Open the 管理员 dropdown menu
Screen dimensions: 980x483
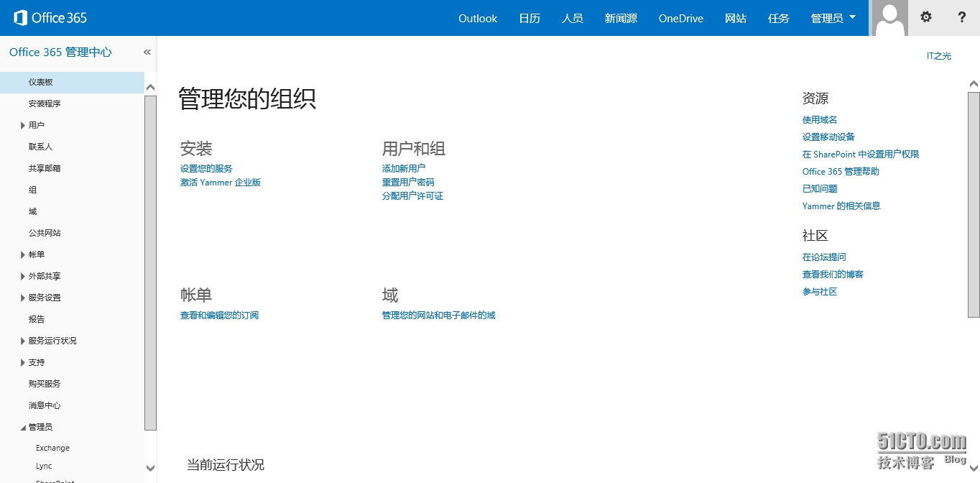point(833,18)
